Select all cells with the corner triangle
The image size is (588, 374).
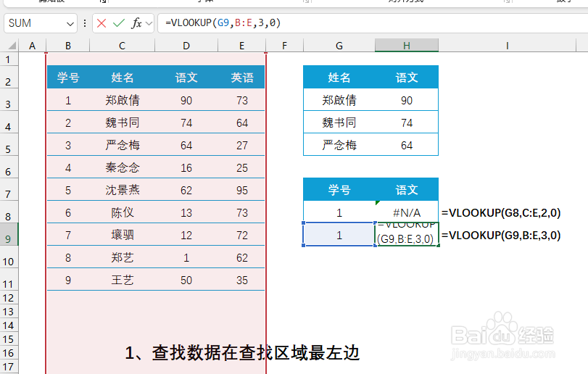(x=12, y=46)
